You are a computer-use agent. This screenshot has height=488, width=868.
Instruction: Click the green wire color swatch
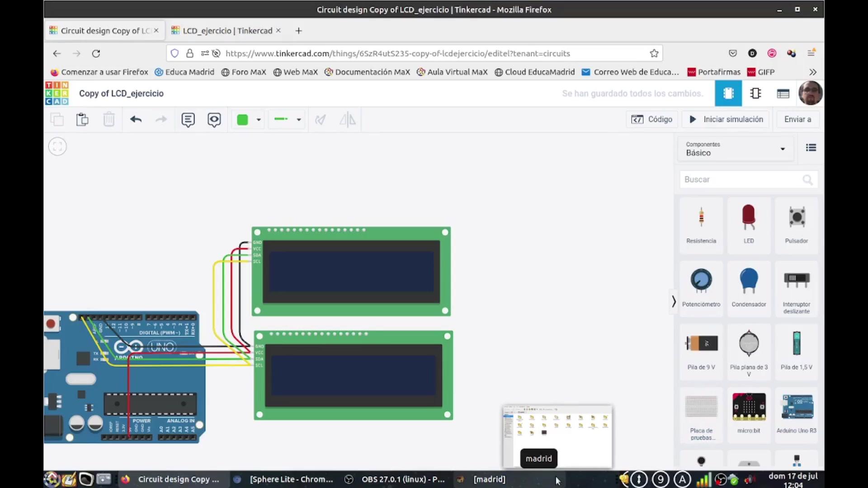click(242, 120)
